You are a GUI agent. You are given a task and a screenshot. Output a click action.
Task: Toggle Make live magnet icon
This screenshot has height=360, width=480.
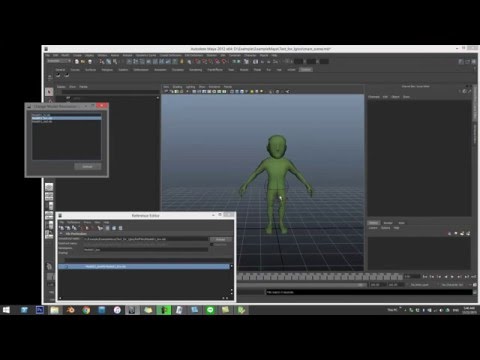click(224, 62)
